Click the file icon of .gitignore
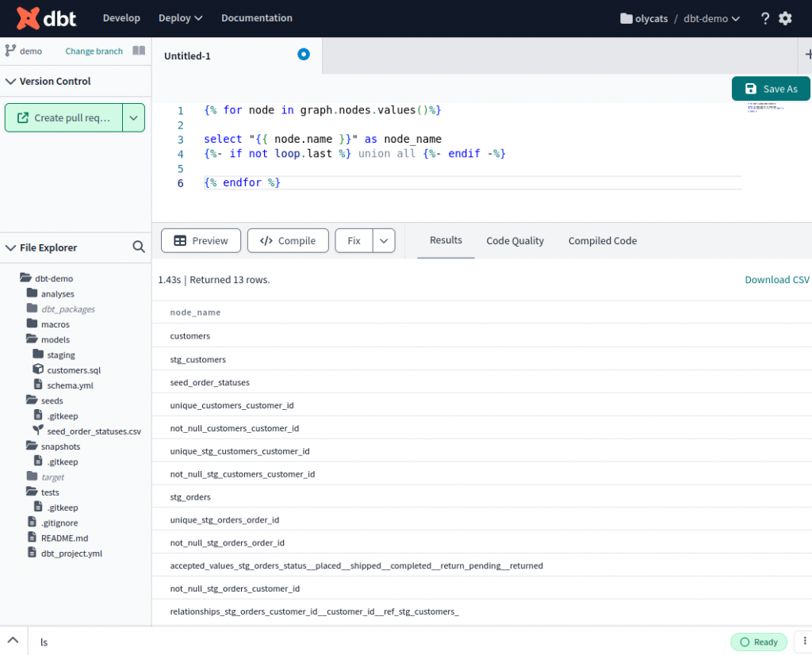812x655 pixels. click(x=32, y=522)
